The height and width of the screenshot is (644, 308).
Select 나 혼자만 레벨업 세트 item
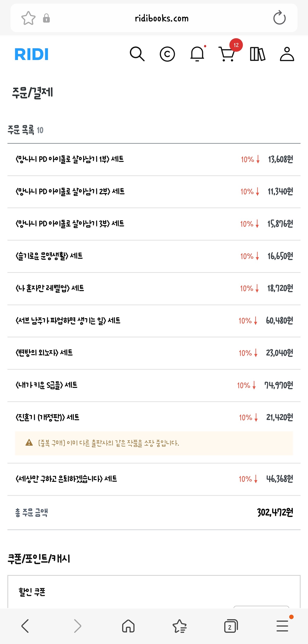point(50,288)
